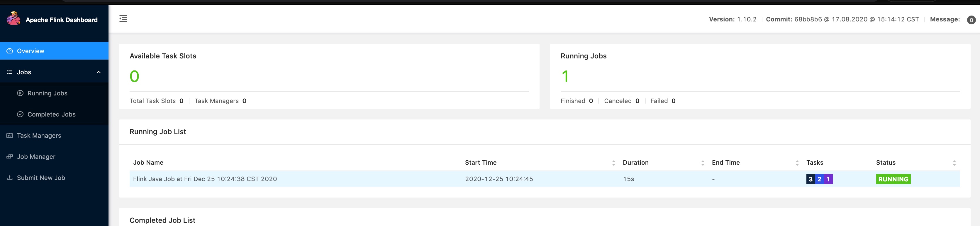Collapse the Jobs submenu chevron

point(99,72)
